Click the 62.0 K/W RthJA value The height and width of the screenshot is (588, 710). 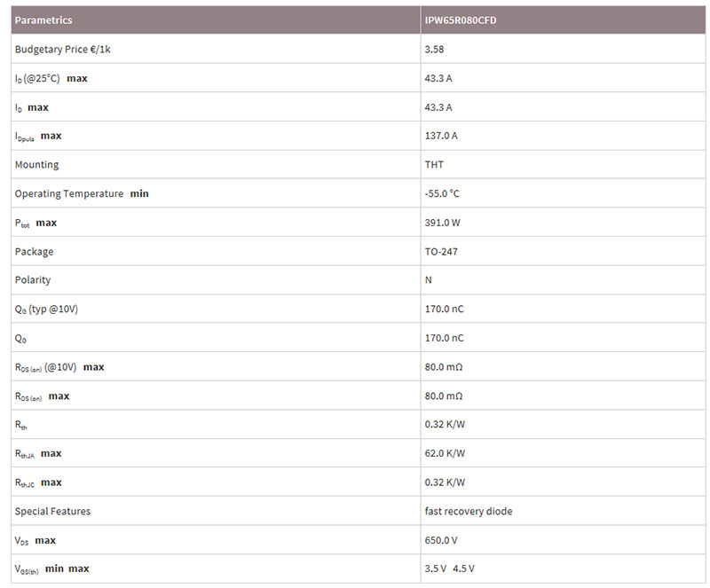pos(445,453)
